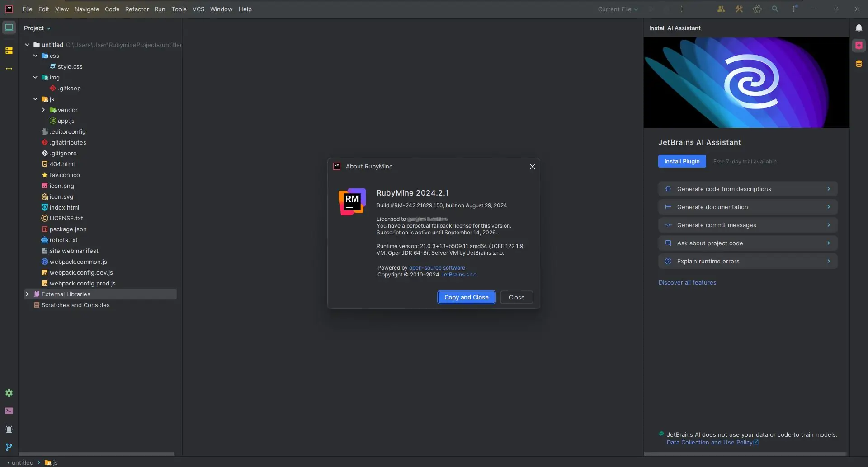Image resolution: width=868 pixels, height=467 pixels.
Task: Click the RubyMine logo main menu icon
Action: click(9, 9)
